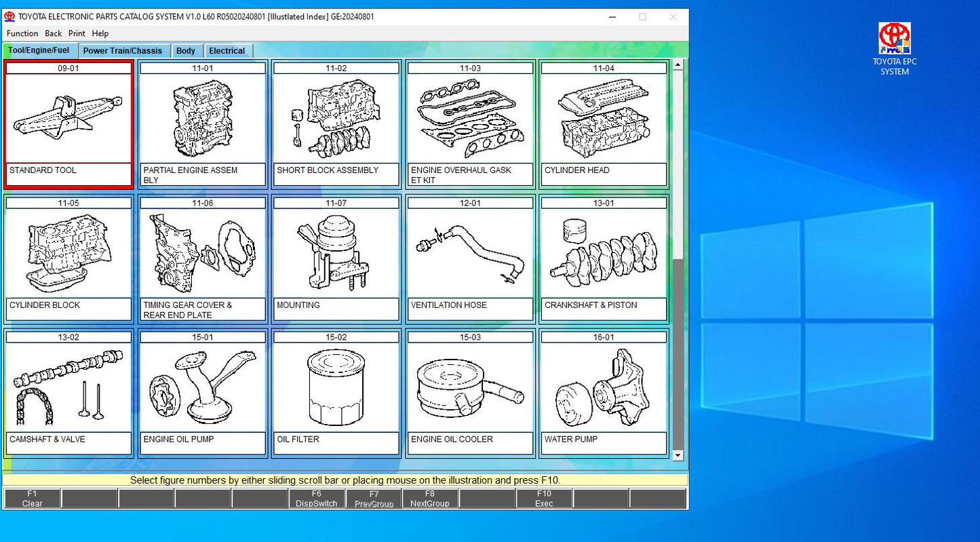Click figure number 15-02 label

(336, 337)
